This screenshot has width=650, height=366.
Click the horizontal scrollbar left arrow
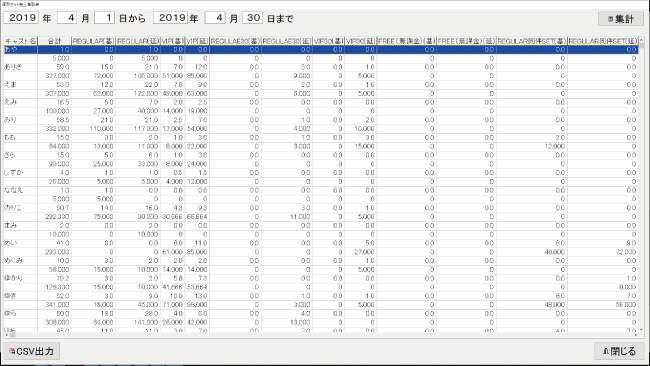[6, 334]
